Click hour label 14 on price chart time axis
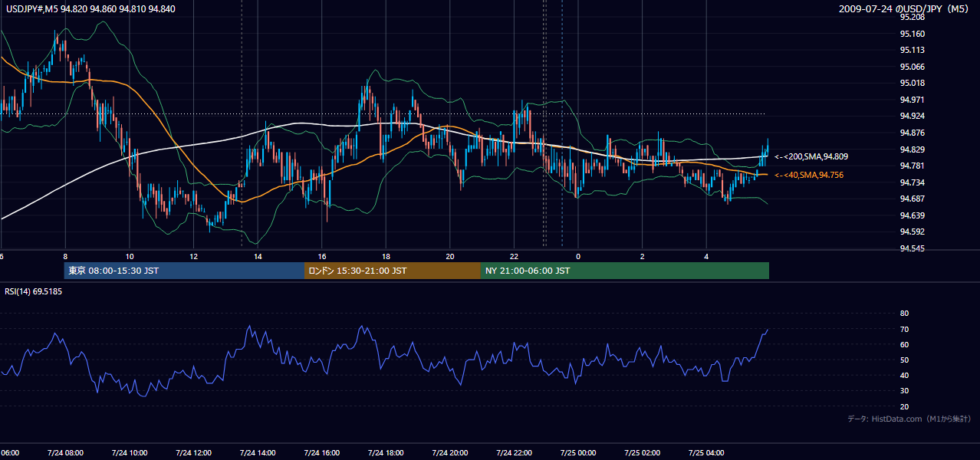Screen dimensions: 980x460 (x=258, y=257)
